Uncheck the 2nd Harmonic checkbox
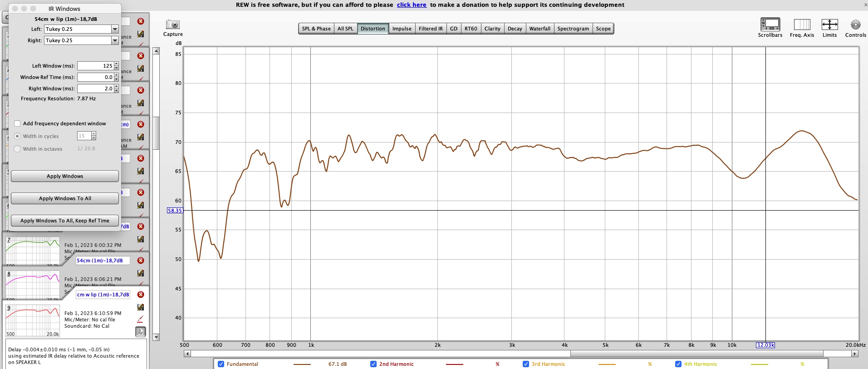Image resolution: width=868 pixels, height=369 pixels. 373,364
